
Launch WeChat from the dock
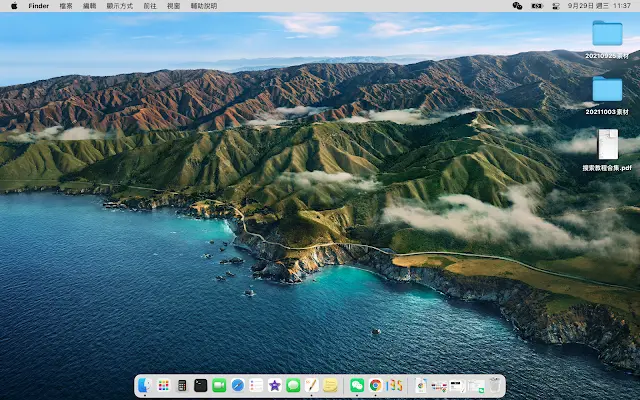[x=357, y=385]
